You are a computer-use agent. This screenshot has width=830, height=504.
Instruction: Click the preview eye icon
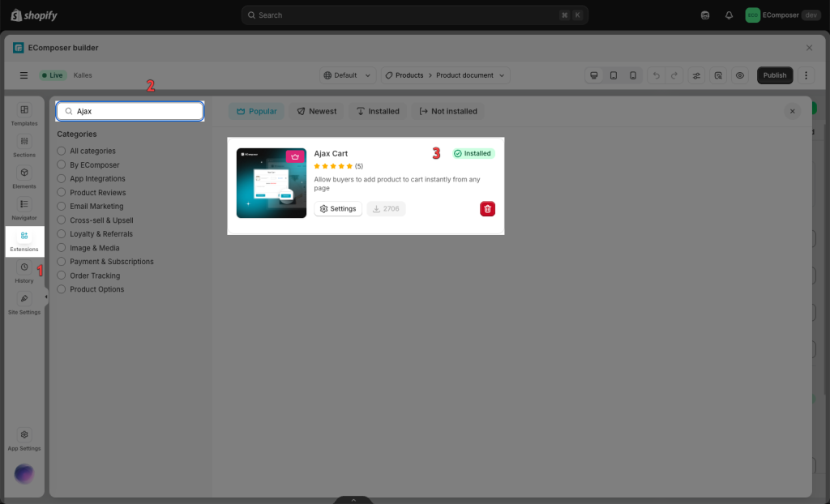coord(739,75)
